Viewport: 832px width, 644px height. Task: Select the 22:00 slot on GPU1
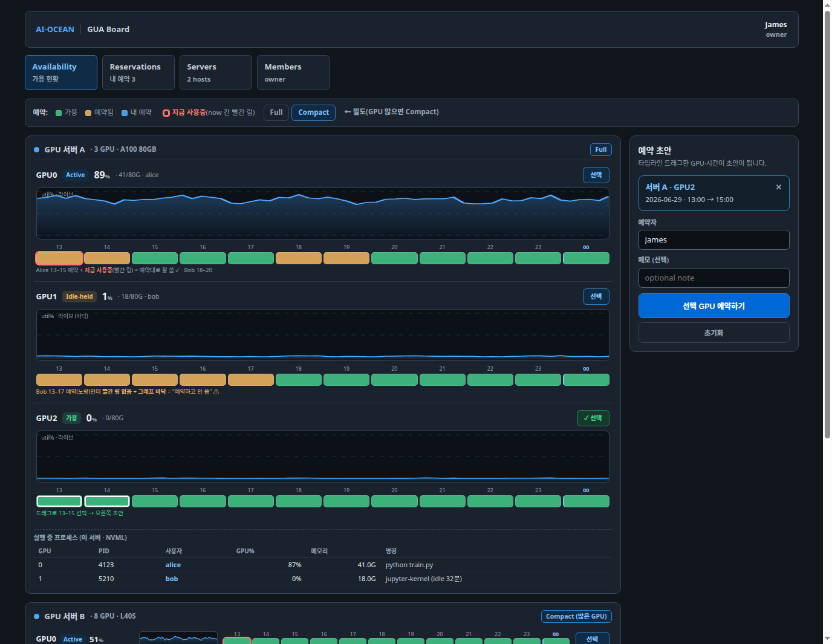pos(490,380)
